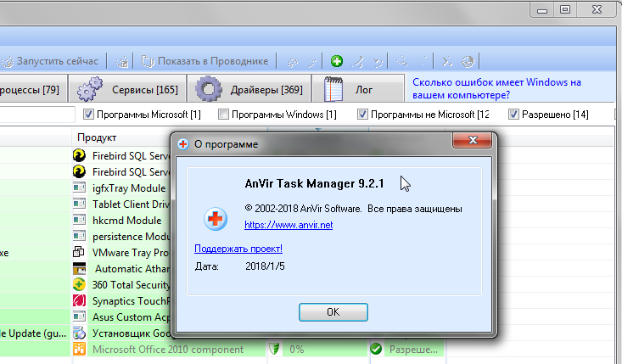Click the gears icon on the Сервисы tab
This screenshot has height=364, width=622.
[90, 89]
